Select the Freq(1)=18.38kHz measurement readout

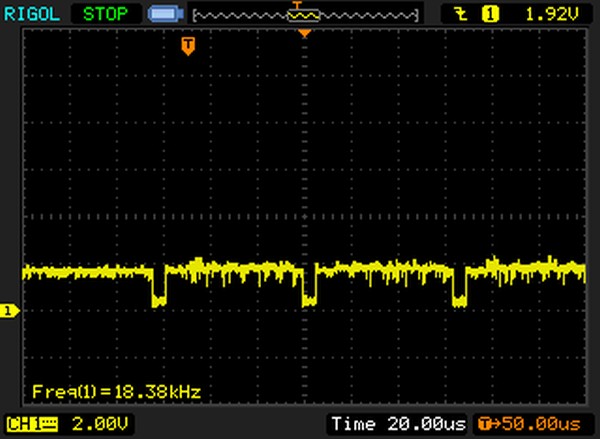point(116,391)
